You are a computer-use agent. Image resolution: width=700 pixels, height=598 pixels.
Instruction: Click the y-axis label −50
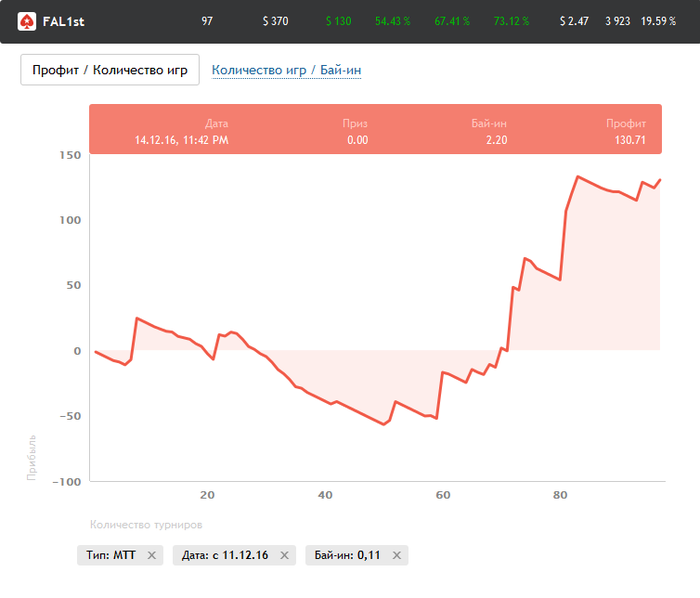[71, 416]
